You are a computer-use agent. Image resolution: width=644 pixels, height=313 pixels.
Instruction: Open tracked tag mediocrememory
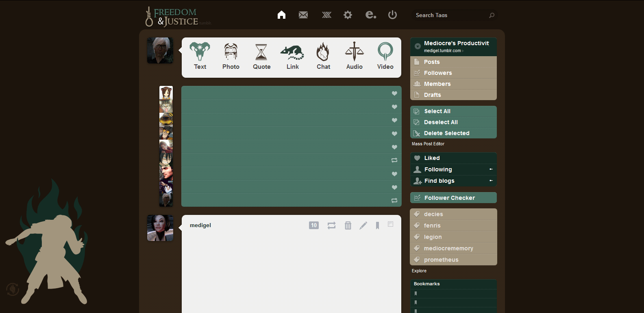453,248
